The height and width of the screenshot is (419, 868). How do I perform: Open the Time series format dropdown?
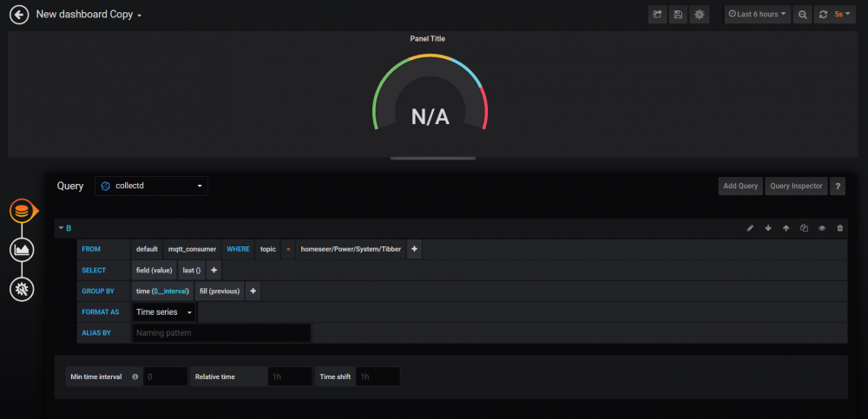click(x=164, y=311)
